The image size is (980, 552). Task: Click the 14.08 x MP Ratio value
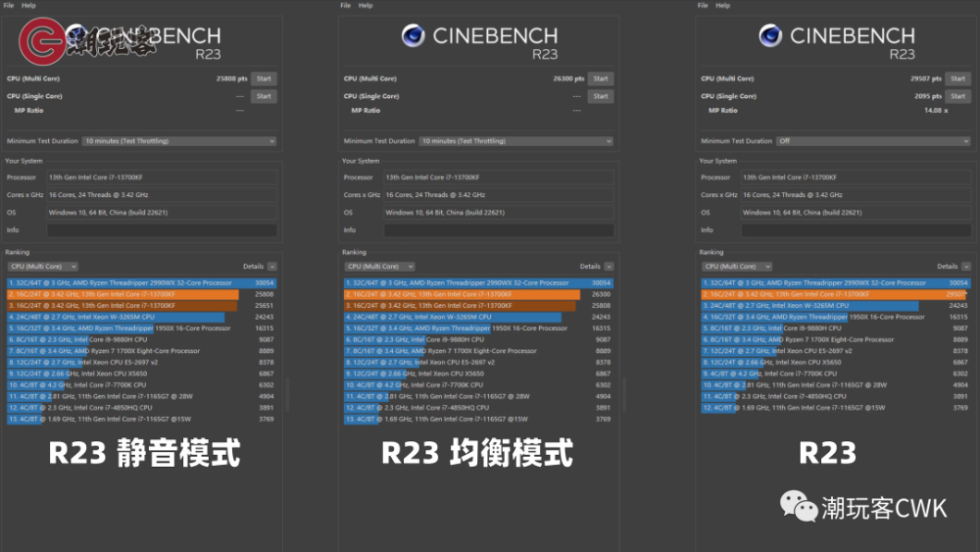[936, 111]
